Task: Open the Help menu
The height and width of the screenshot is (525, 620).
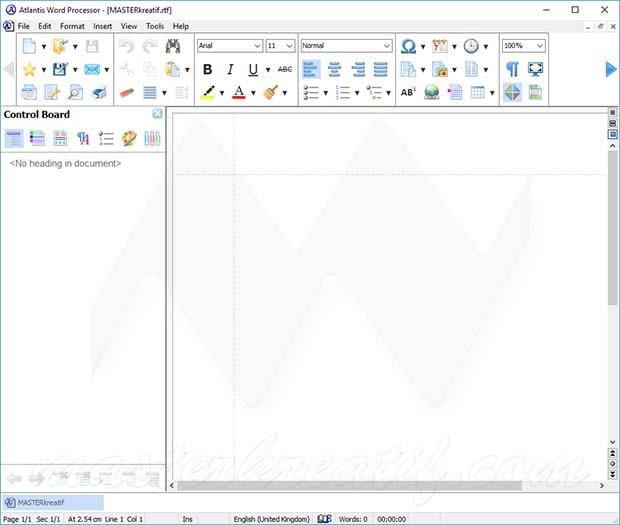Action: [x=181, y=26]
